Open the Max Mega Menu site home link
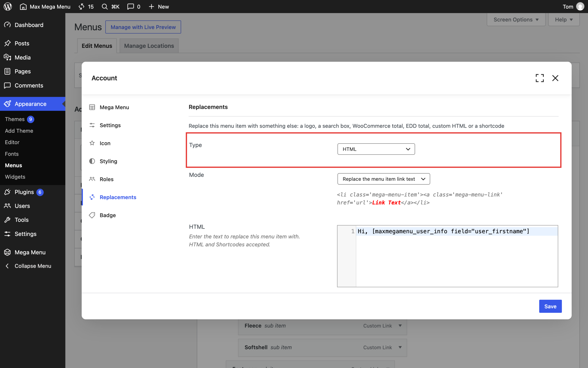Screen dimensions: 588x368 click(x=45, y=7)
